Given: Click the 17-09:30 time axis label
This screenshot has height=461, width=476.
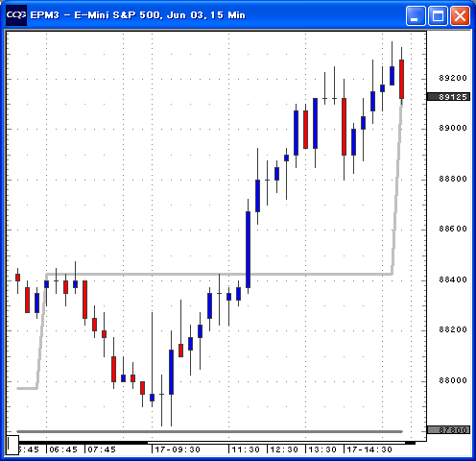Looking at the screenshot, I should (178, 449).
